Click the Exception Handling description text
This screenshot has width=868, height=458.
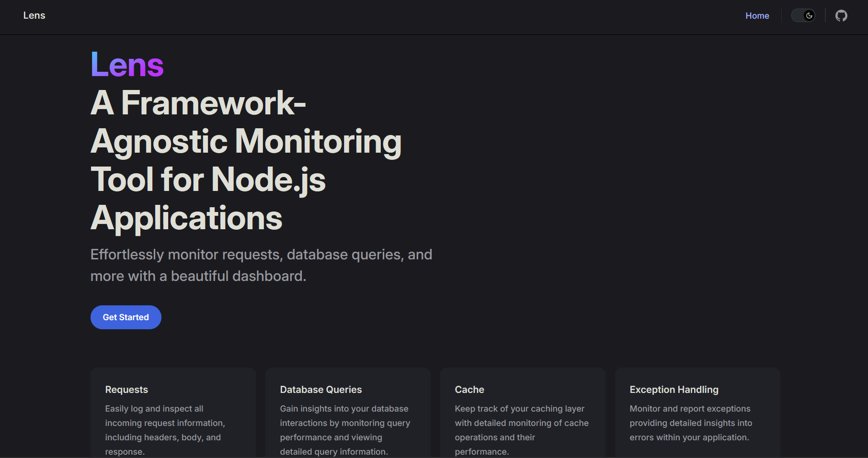click(690, 423)
